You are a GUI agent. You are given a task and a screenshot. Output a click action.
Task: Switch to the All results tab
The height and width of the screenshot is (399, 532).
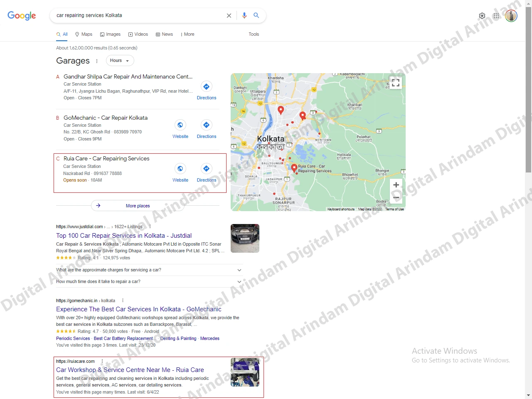62,34
